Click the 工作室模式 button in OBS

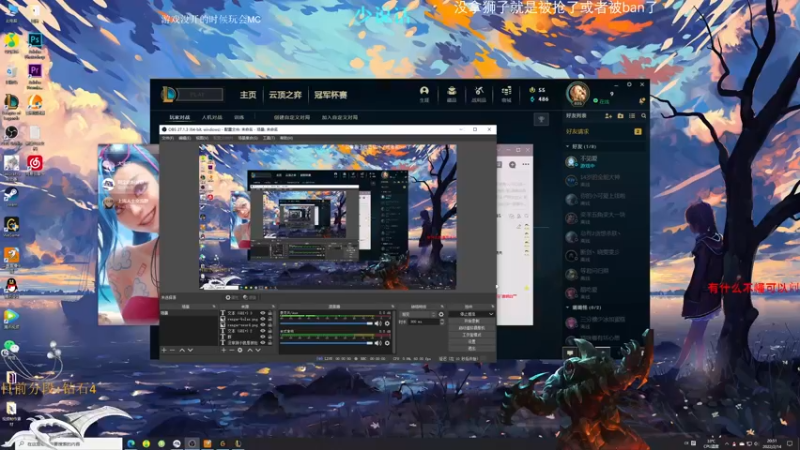point(472,335)
